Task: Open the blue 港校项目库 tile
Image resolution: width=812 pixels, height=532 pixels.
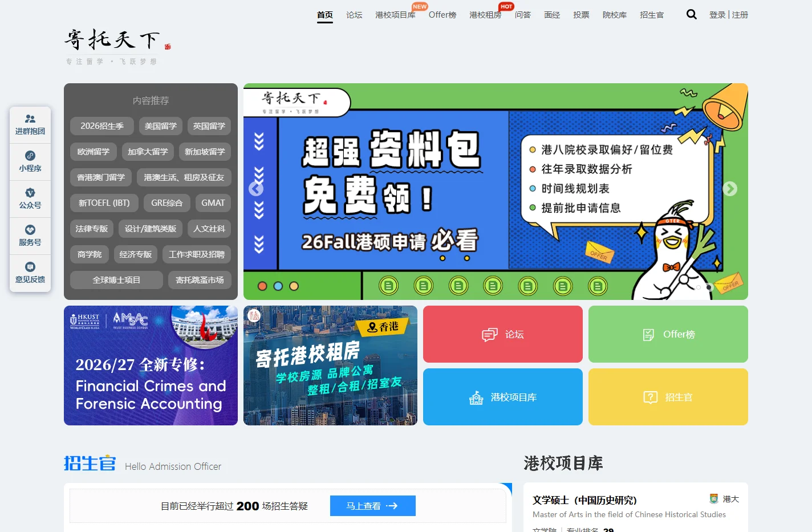Action: pos(503,397)
